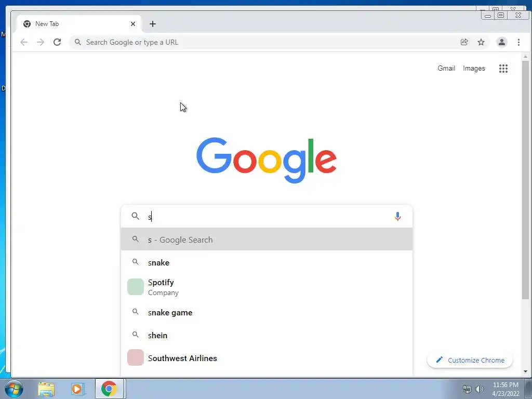Share this page icon in address bar
This screenshot has width=532, height=399.
464,42
